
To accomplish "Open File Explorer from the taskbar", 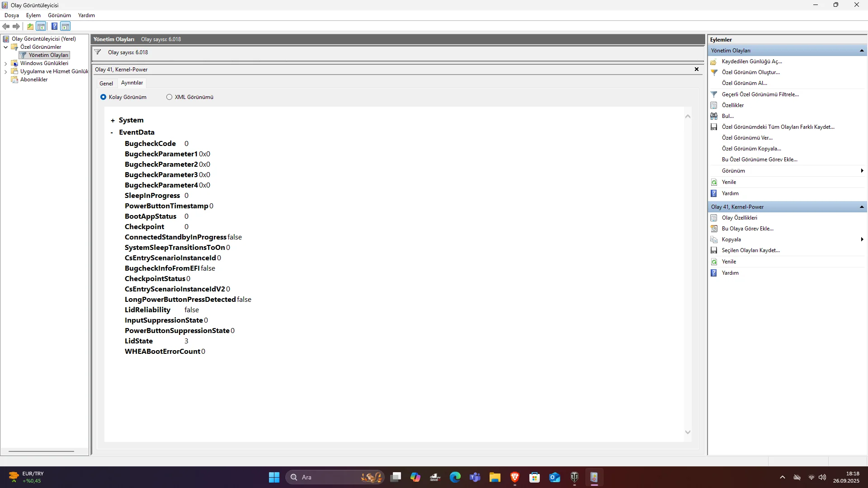I will coord(495,477).
